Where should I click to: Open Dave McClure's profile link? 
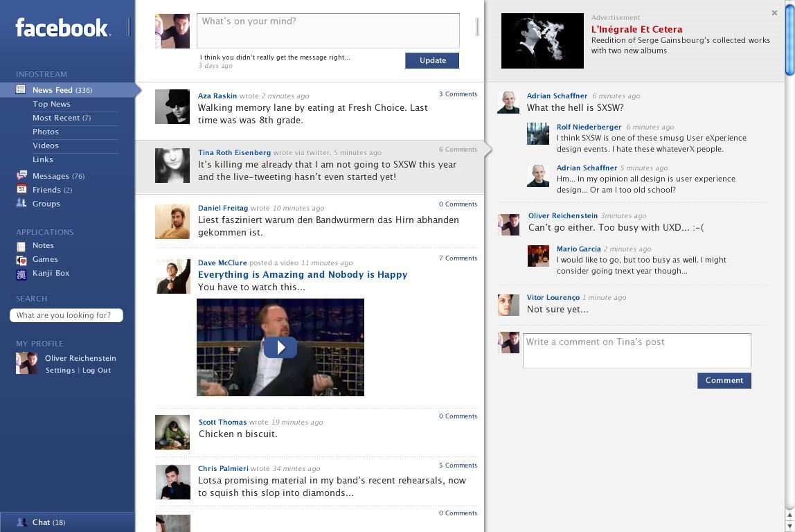click(x=222, y=263)
